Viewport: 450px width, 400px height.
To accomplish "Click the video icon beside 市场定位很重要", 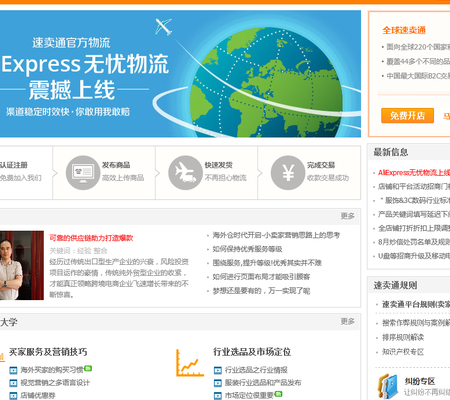I will (217, 396).
